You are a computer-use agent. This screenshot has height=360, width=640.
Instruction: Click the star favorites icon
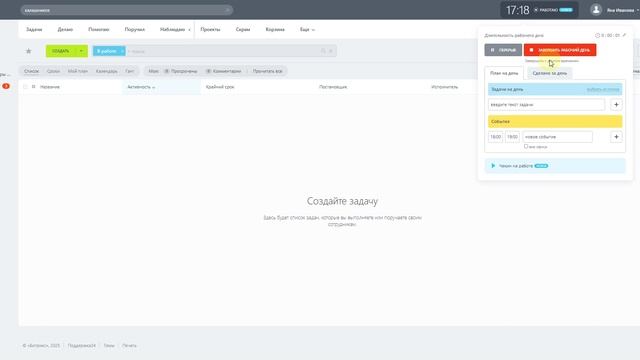coord(29,51)
